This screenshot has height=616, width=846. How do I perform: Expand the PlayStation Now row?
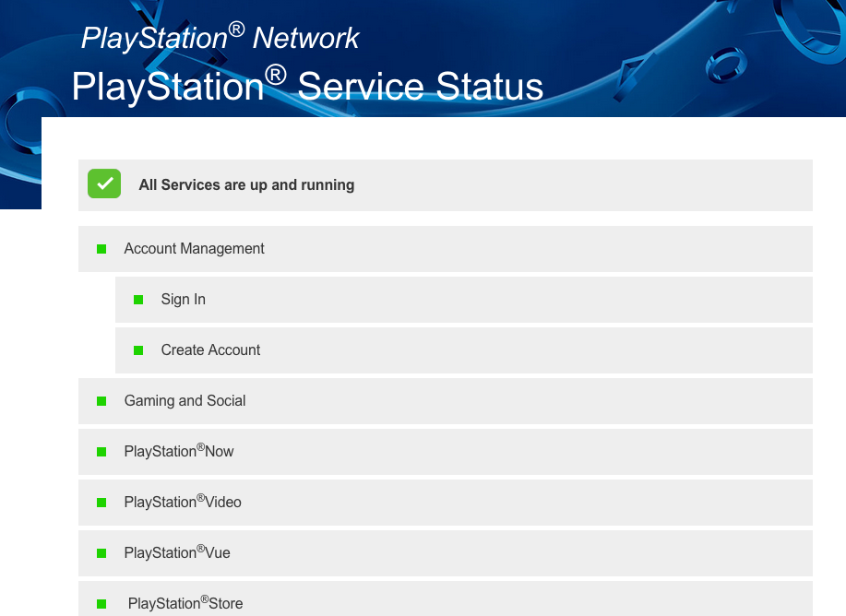click(x=445, y=452)
